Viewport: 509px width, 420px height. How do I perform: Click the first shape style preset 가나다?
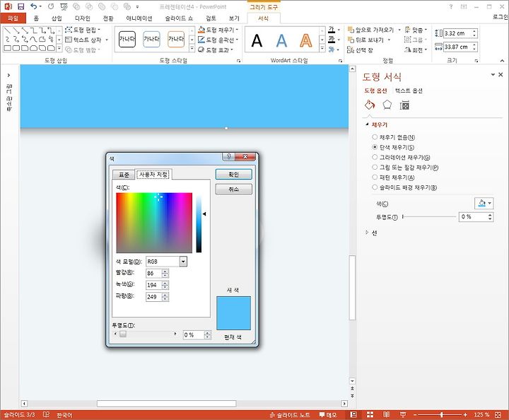(127, 39)
